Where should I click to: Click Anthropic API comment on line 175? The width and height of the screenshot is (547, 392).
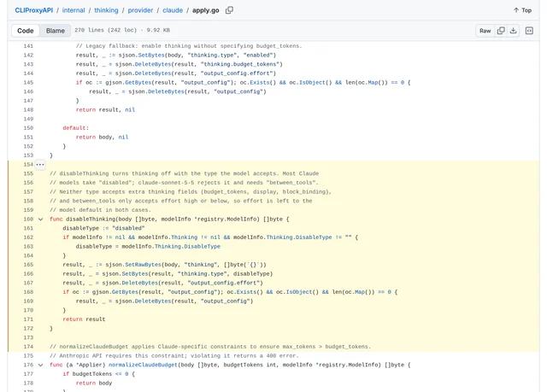pos(174,356)
